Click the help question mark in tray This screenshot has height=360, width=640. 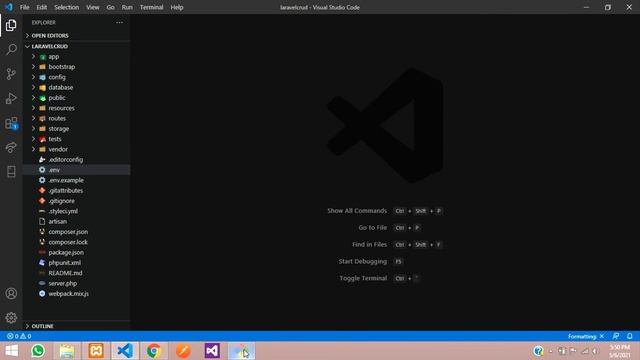pos(538,351)
